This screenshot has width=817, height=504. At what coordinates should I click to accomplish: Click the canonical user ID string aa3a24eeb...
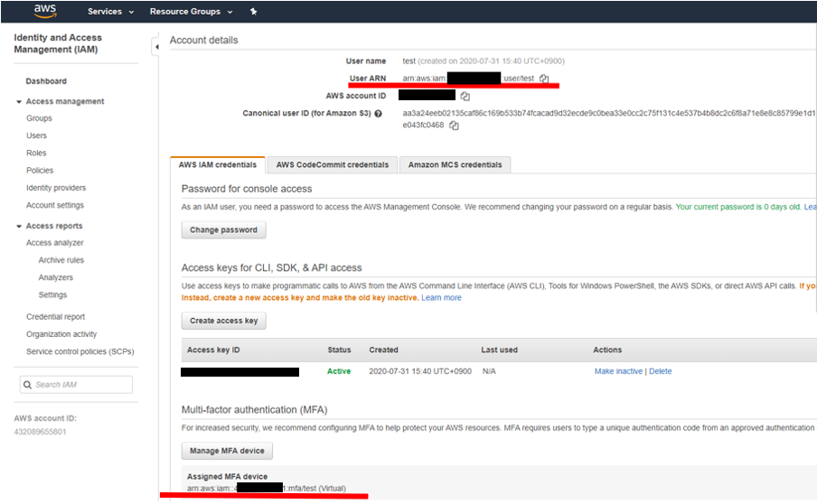pos(609,119)
